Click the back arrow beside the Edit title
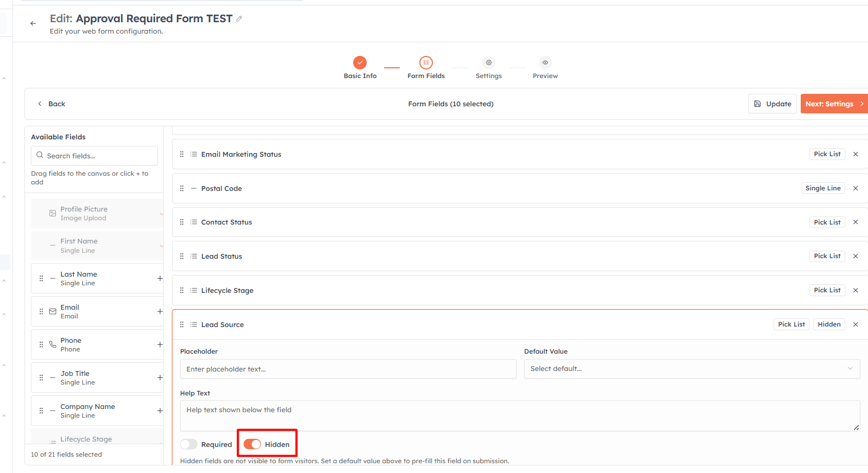 (33, 23)
